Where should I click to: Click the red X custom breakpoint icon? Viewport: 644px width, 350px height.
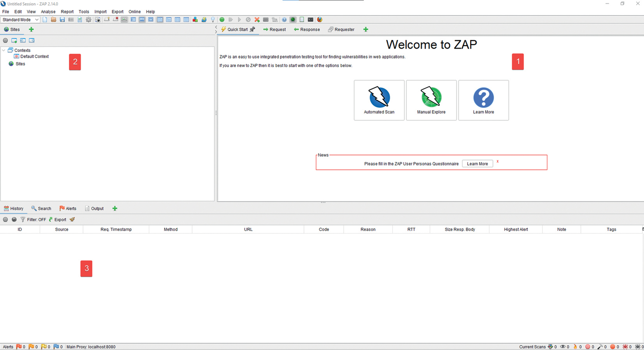257,19
